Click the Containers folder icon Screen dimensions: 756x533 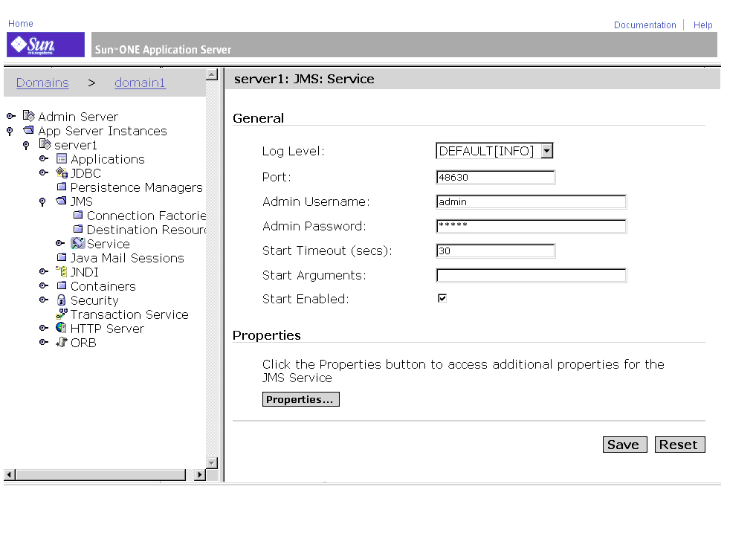coord(61,285)
